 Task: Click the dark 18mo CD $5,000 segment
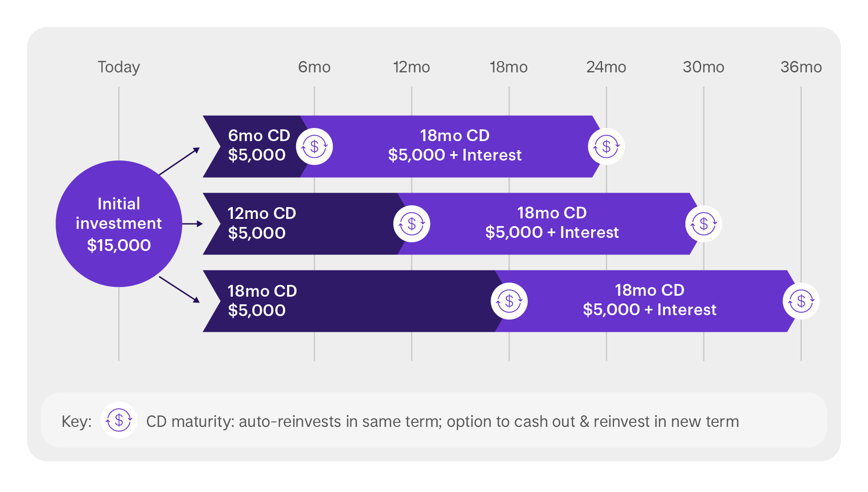coord(353,301)
